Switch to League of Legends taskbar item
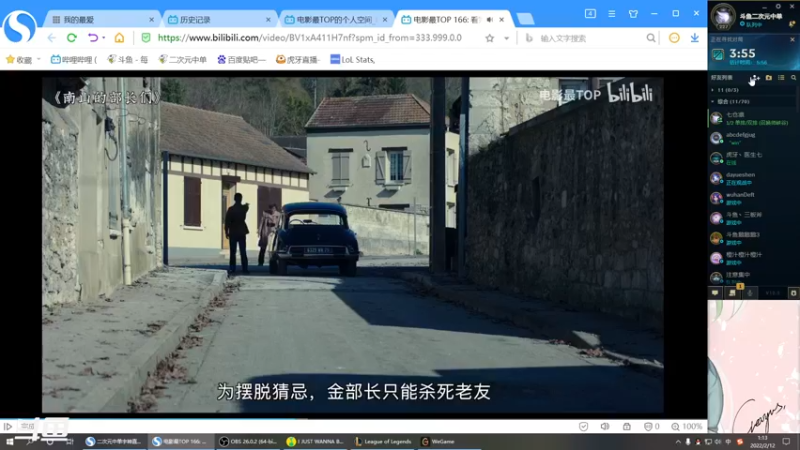Image resolution: width=800 pixels, height=450 pixels. 383,441
